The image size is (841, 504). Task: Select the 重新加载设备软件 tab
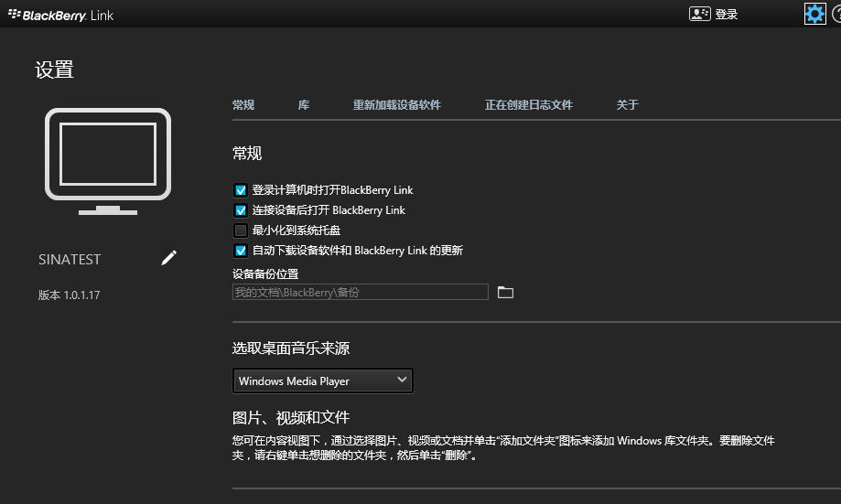397,104
